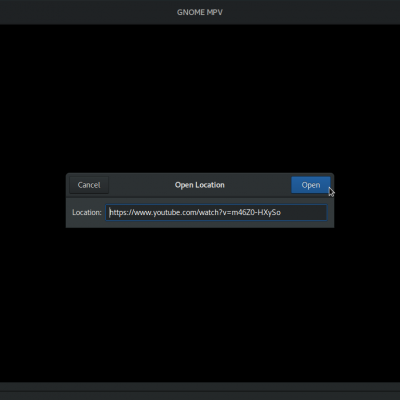Image resolution: width=400 pixels, height=400 pixels.
Task: Place cursor at the end of the YouTube URL
Action: click(x=281, y=212)
